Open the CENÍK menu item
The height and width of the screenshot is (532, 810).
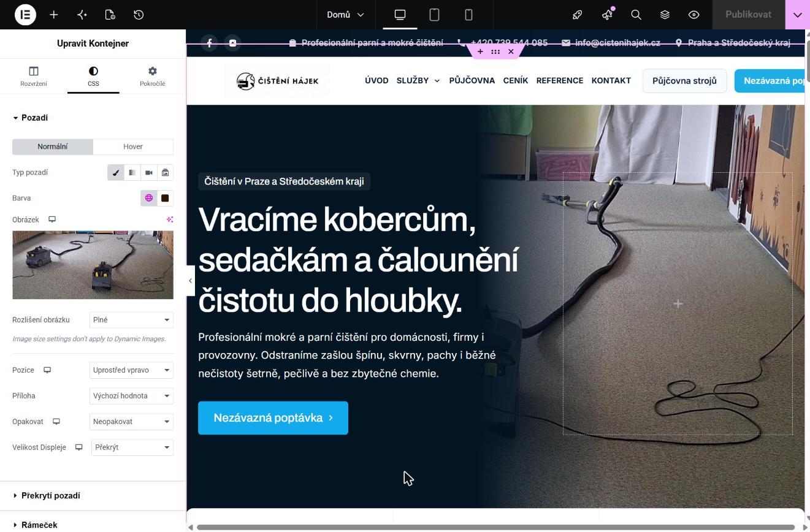tap(516, 80)
